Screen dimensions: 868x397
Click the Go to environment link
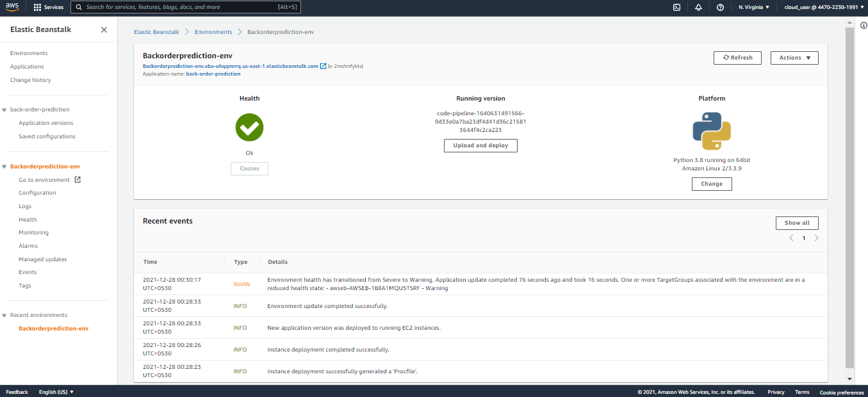44,180
